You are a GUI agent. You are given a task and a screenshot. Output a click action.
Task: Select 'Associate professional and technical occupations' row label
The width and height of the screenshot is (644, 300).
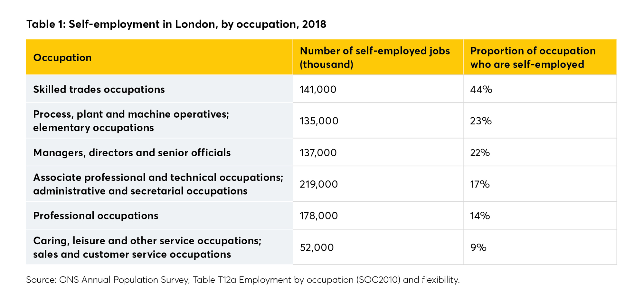[x=158, y=184]
